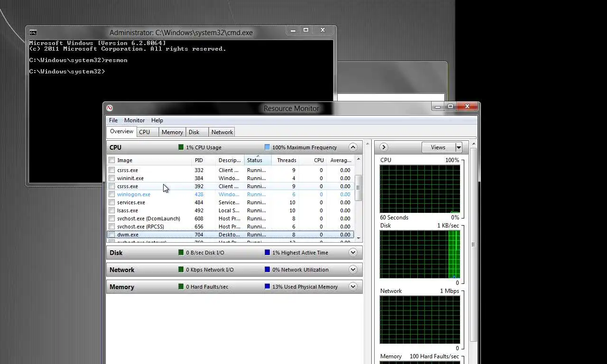Expand the Network section chevron
607x364 pixels.
pos(353,270)
